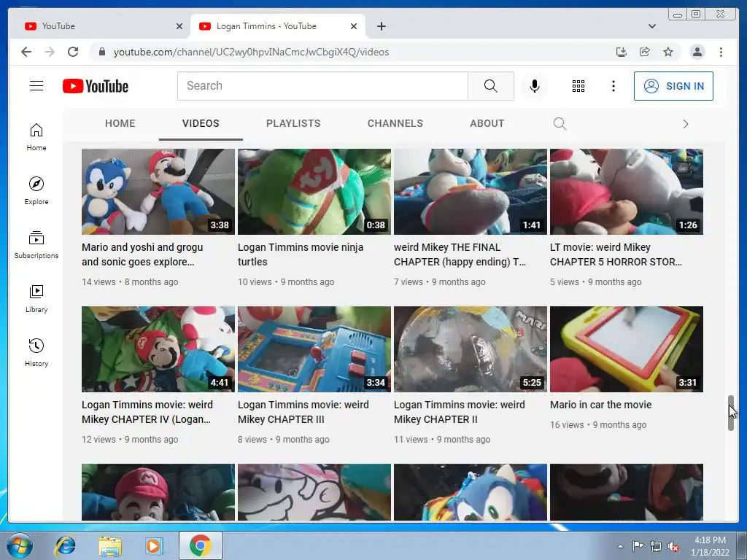Viewport: 747px width, 560px height.
Task: Play the 1:26 video thumbnail
Action: [627, 192]
